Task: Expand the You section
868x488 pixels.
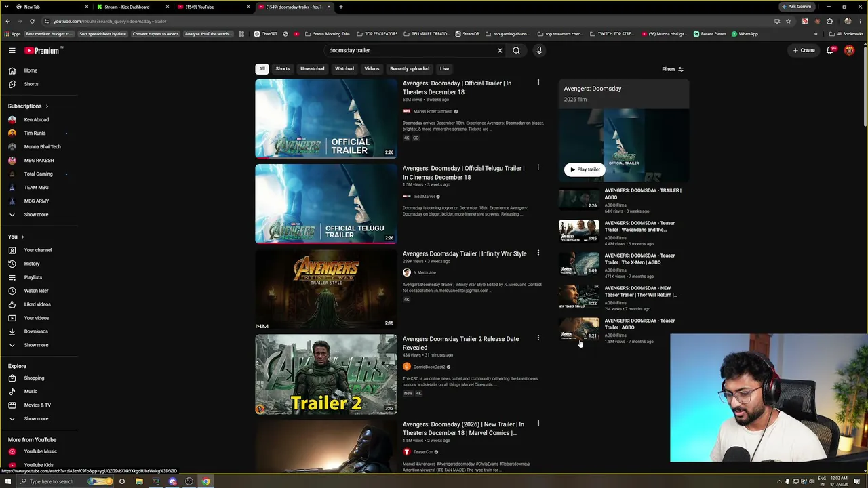Action: [16, 237]
